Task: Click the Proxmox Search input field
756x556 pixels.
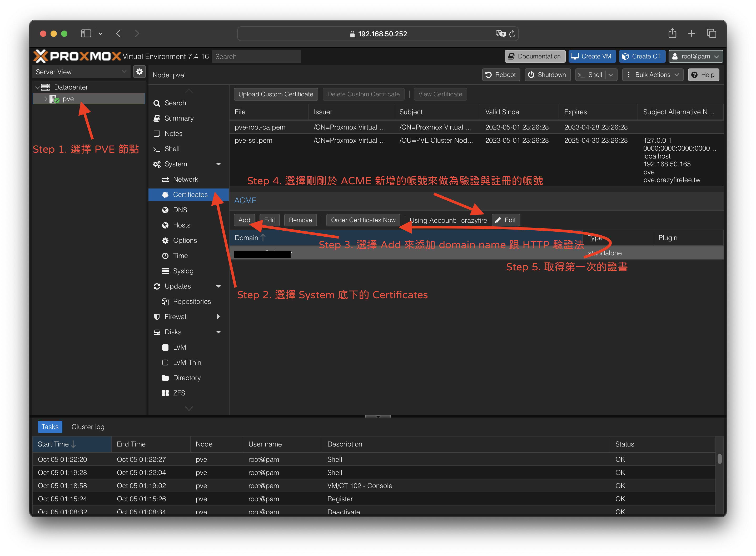Action: pyautogui.click(x=256, y=57)
